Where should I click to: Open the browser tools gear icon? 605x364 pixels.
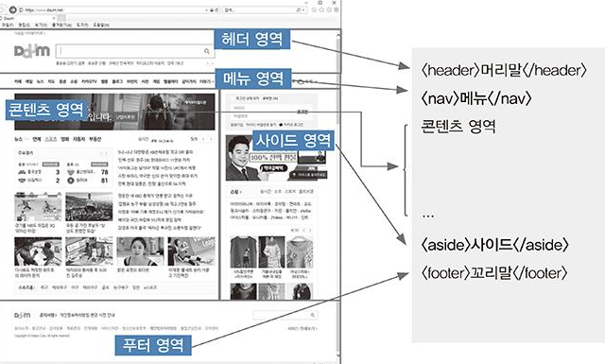[x=337, y=10]
